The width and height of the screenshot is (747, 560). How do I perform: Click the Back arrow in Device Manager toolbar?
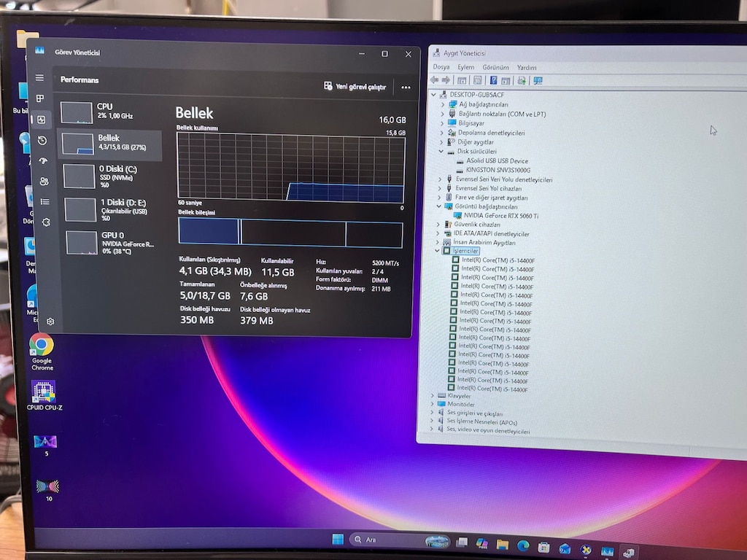[435, 80]
